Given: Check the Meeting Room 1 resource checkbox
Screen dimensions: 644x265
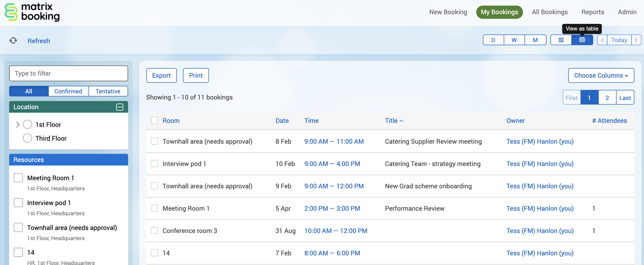Looking at the screenshot, I should (18, 178).
